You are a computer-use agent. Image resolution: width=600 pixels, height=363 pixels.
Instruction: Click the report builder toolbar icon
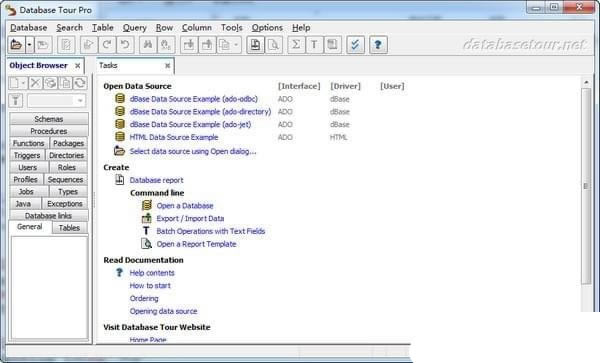[255, 45]
